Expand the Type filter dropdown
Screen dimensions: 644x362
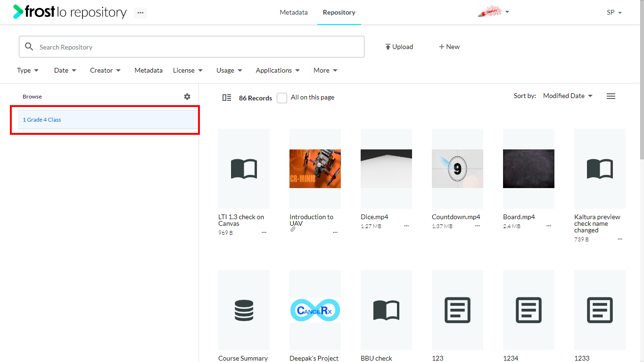28,70
